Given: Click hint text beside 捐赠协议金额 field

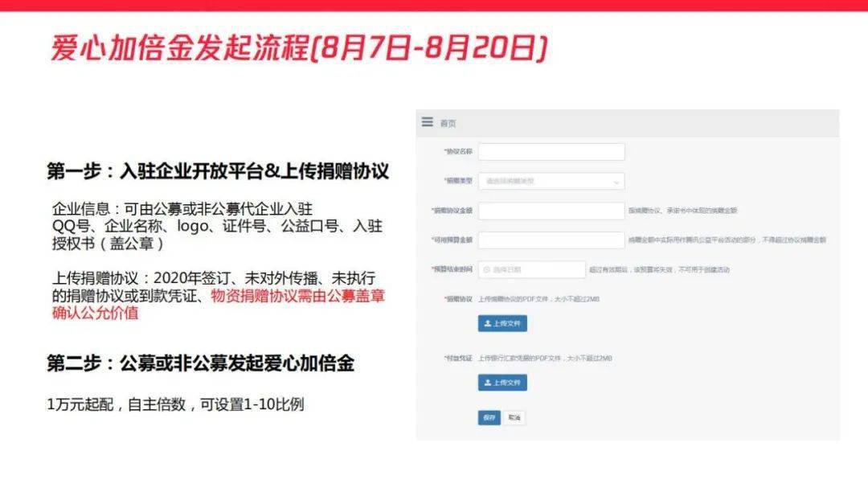Looking at the screenshot, I should 682,211.
